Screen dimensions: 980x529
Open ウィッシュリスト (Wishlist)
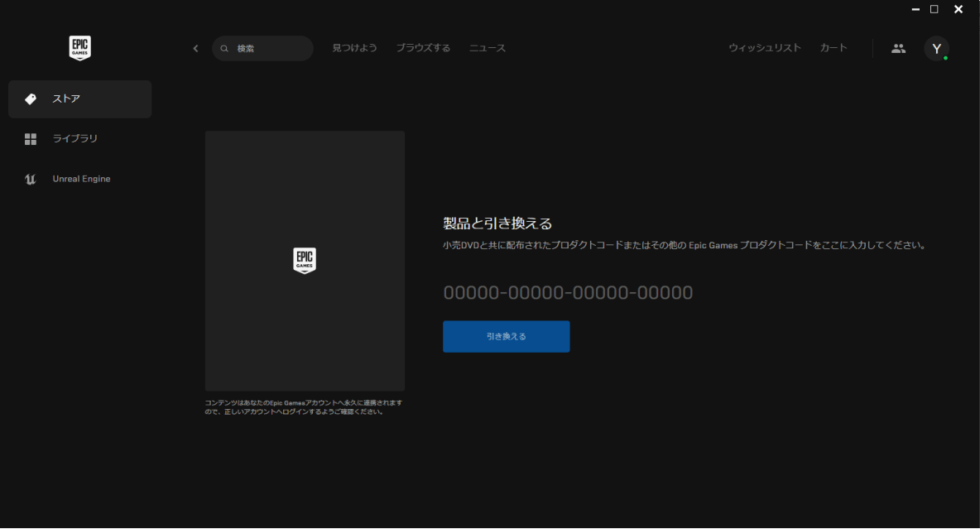click(765, 48)
